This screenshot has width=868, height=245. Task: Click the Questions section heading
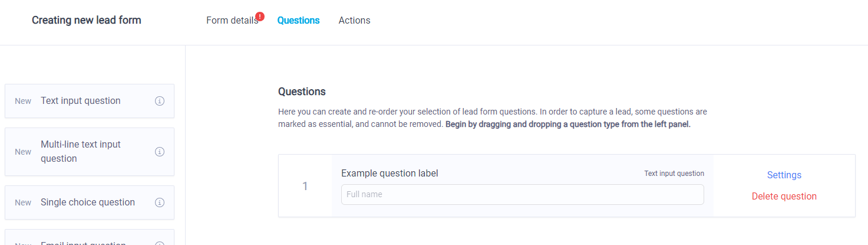(302, 92)
